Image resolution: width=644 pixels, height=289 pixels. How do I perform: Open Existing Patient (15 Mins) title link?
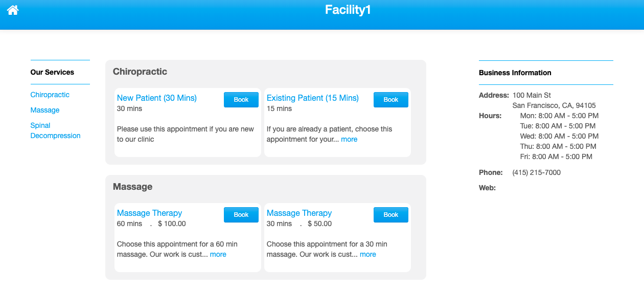313,98
